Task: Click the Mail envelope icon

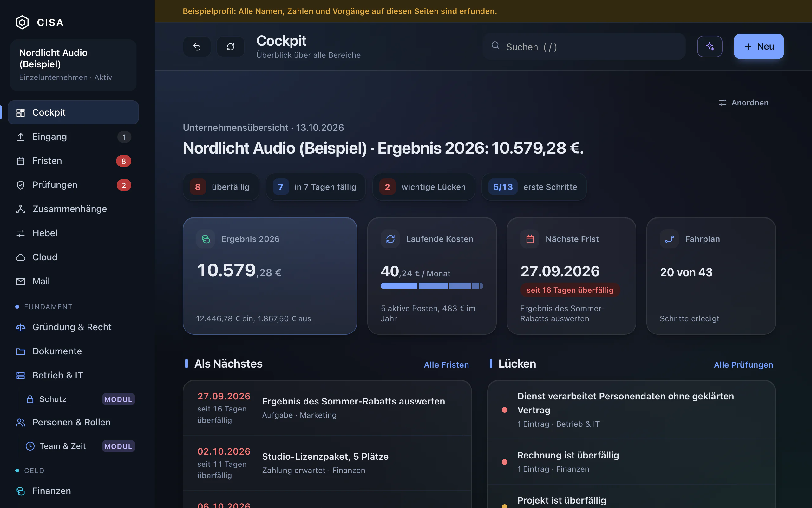Action: pyautogui.click(x=21, y=282)
